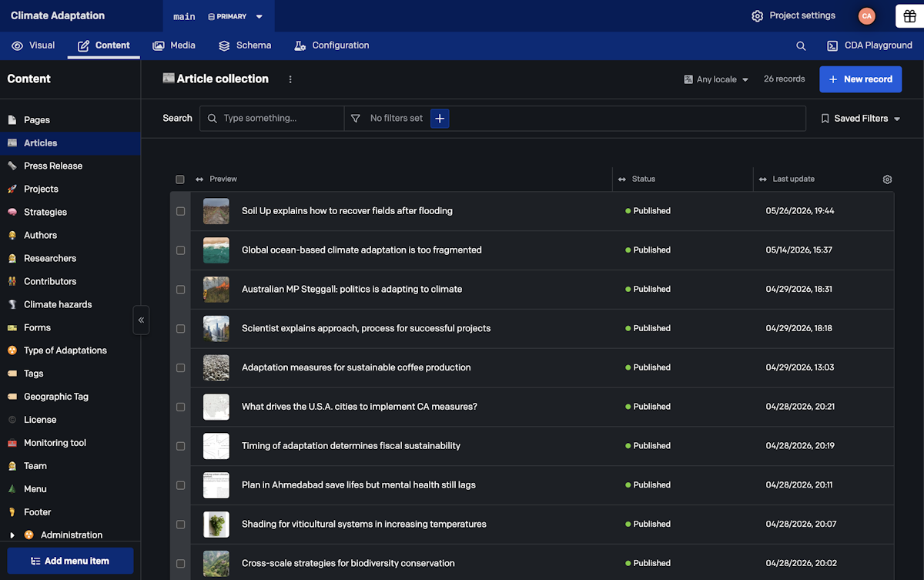
Task: Click the Climate hazards tornado icon
Action: tap(12, 304)
